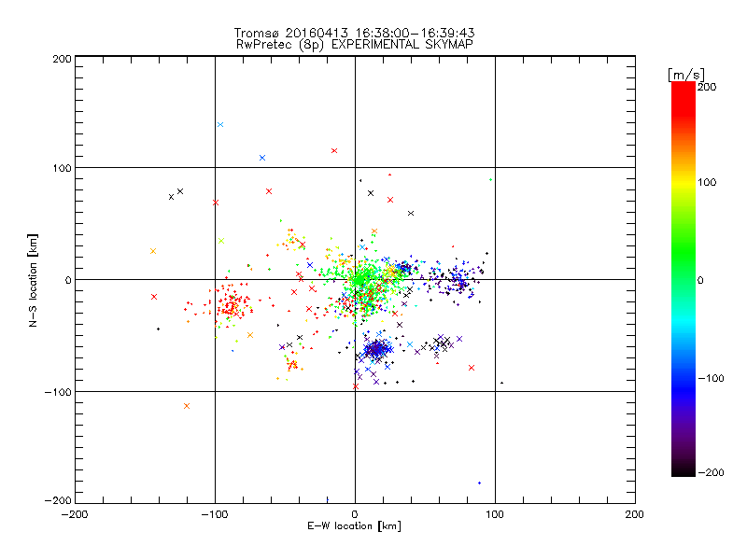Viewport: 747px width, 560px height.
Task: Click the x-axis tick label "0"
Action: tap(355, 515)
